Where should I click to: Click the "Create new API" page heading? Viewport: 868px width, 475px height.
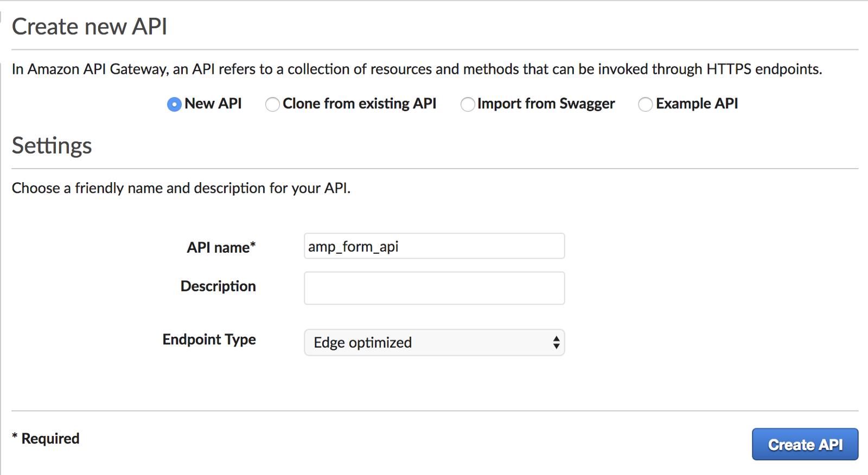(90, 27)
